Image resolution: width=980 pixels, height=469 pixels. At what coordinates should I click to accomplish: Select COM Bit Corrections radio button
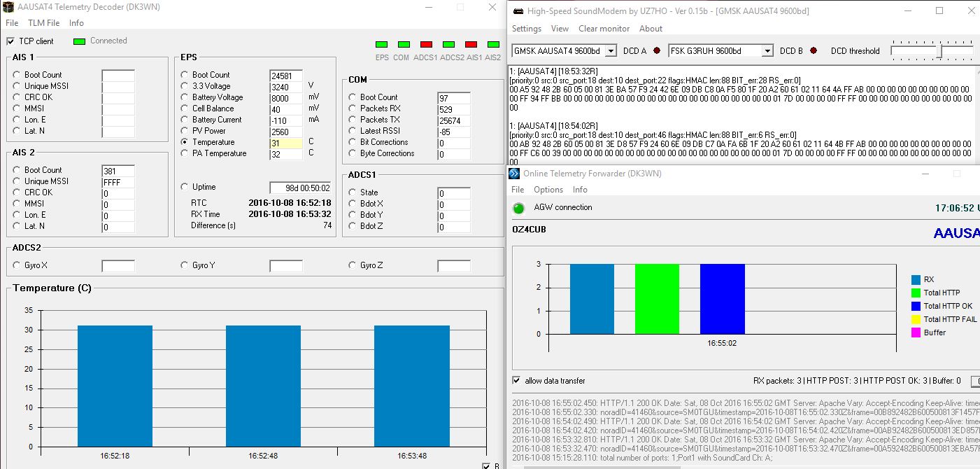pos(353,142)
